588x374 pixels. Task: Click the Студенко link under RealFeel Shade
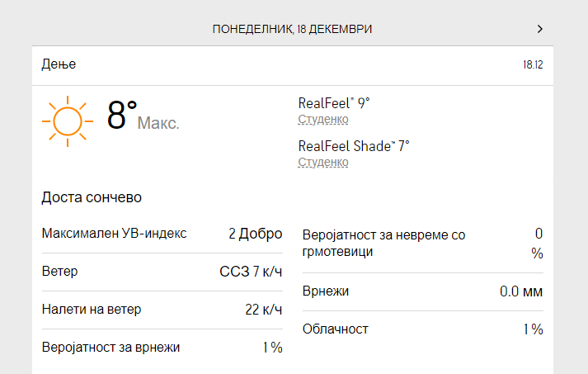pyautogui.click(x=322, y=163)
